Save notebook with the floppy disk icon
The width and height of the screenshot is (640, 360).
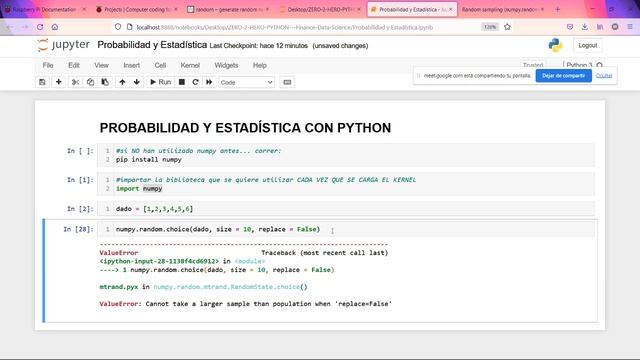(x=42, y=82)
